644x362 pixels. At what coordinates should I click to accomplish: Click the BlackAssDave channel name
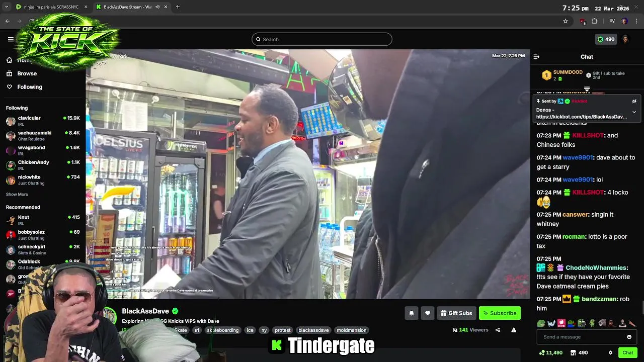145,311
